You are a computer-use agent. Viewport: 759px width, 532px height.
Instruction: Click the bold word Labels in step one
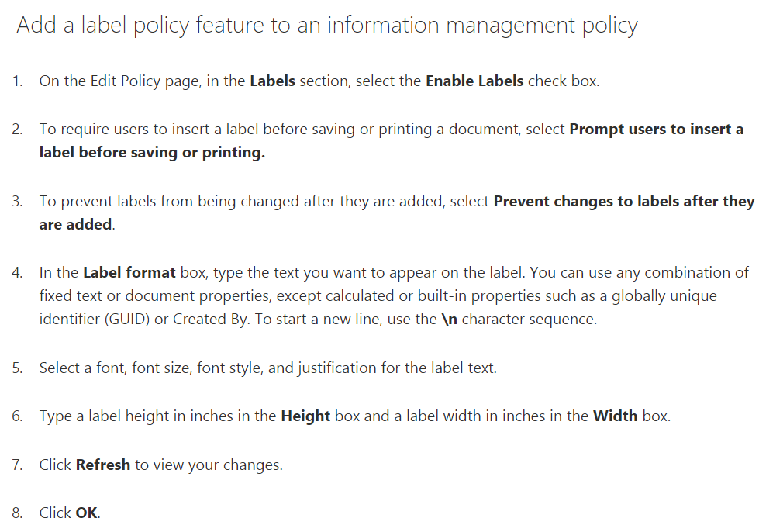[273, 81]
